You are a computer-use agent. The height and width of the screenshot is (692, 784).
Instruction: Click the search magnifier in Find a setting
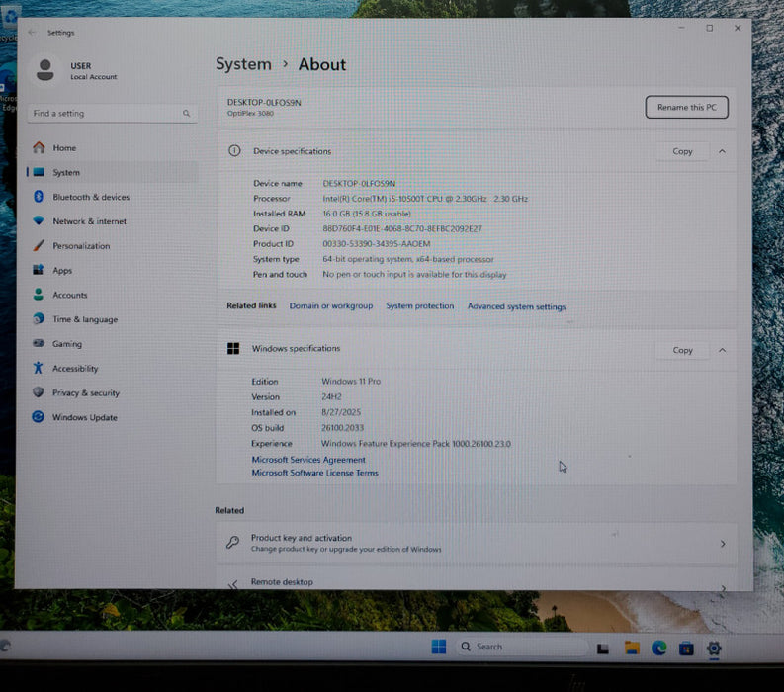click(186, 114)
